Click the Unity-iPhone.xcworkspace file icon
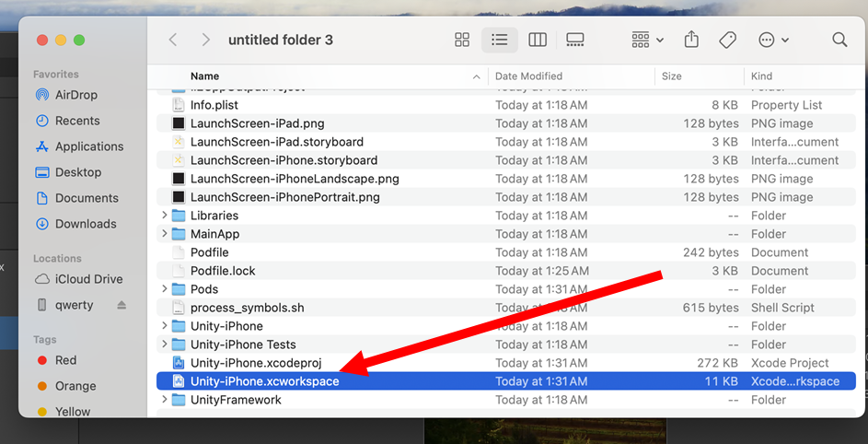Image resolution: width=868 pixels, height=444 pixels. point(179,381)
